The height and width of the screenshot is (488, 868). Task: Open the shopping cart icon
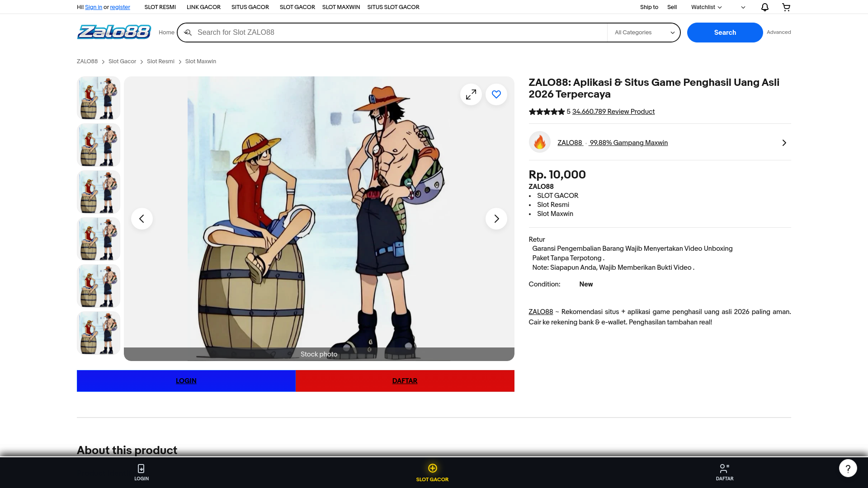click(786, 7)
